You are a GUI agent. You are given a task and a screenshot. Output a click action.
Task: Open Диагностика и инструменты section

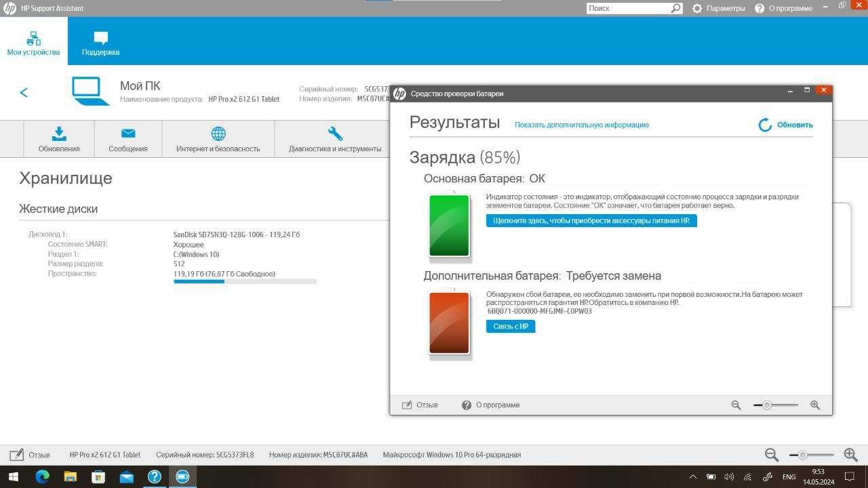(335, 139)
